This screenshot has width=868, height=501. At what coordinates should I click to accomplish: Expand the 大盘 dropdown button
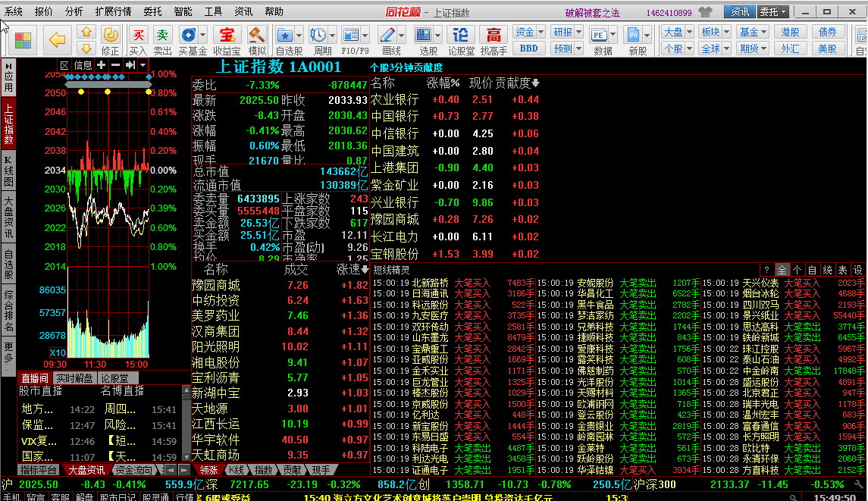[x=677, y=32]
